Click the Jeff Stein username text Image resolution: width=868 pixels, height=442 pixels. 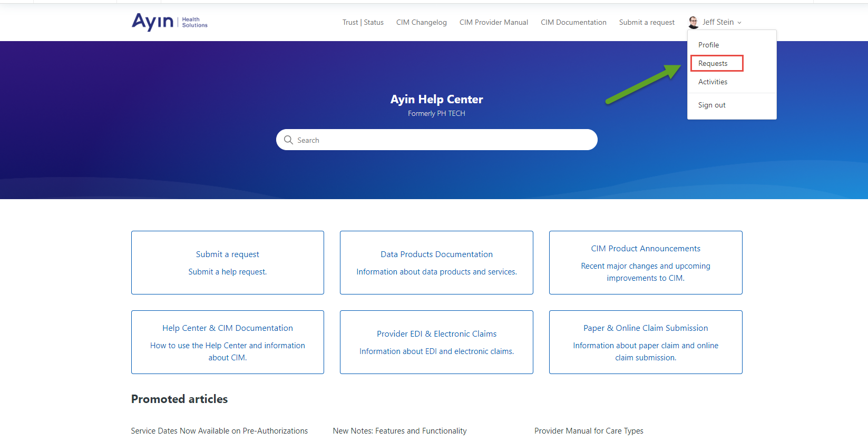(718, 22)
